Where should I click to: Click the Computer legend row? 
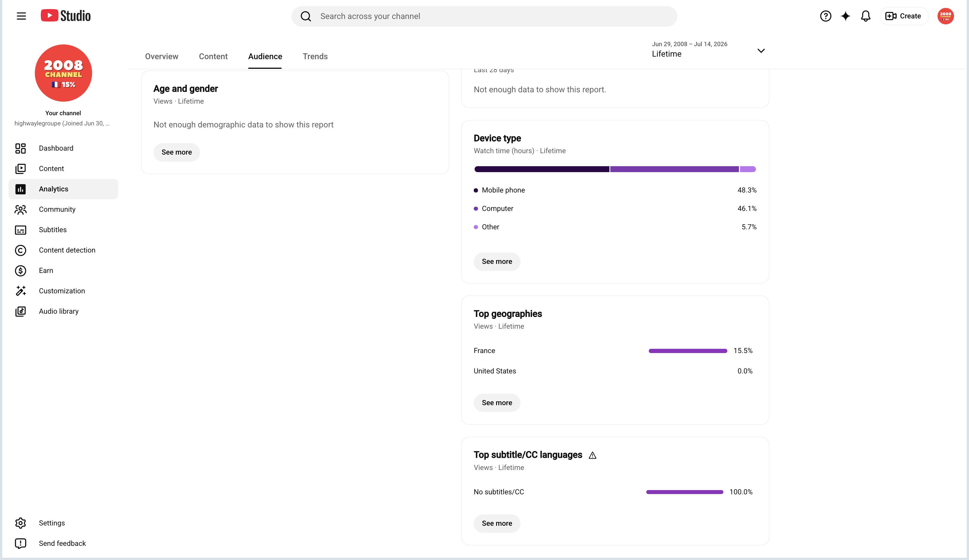pyautogui.click(x=615, y=209)
